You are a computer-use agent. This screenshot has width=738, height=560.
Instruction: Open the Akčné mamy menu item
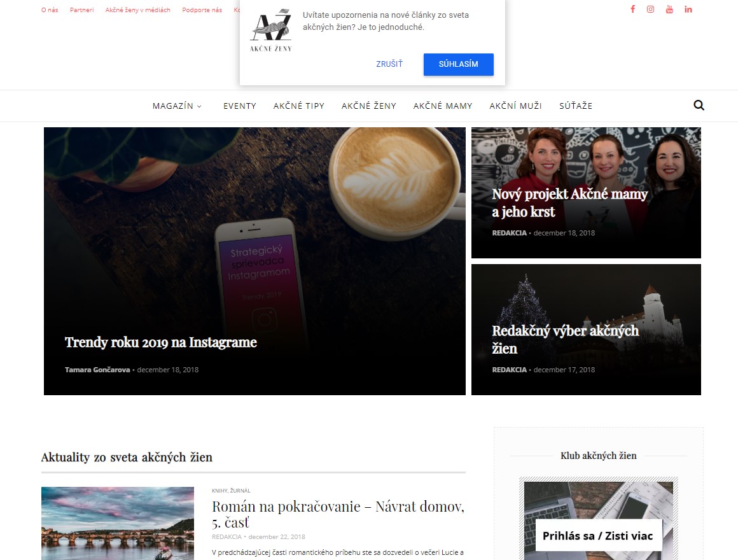point(443,106)
